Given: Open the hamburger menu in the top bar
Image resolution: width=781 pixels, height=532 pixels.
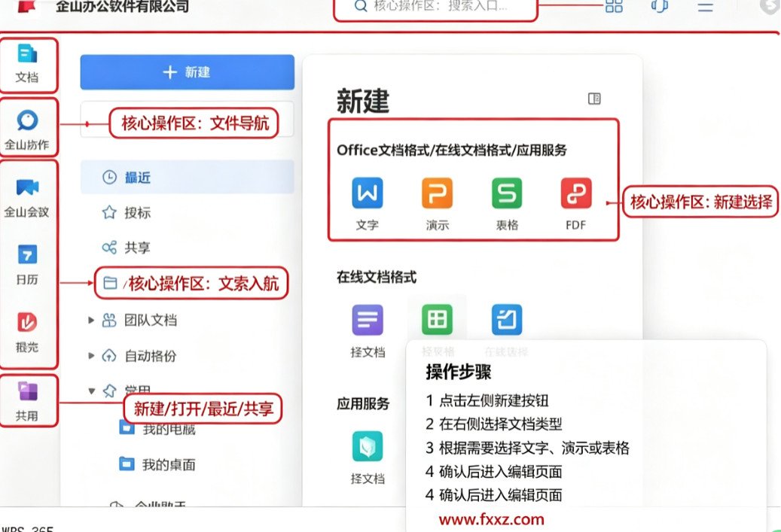Looking at the screenshot, I should pos(705,6).
